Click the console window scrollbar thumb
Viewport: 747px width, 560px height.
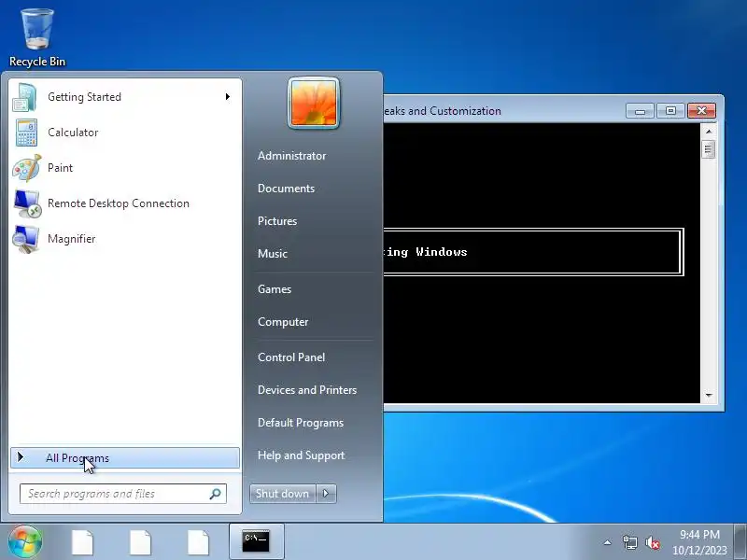(x=709, y=149)
